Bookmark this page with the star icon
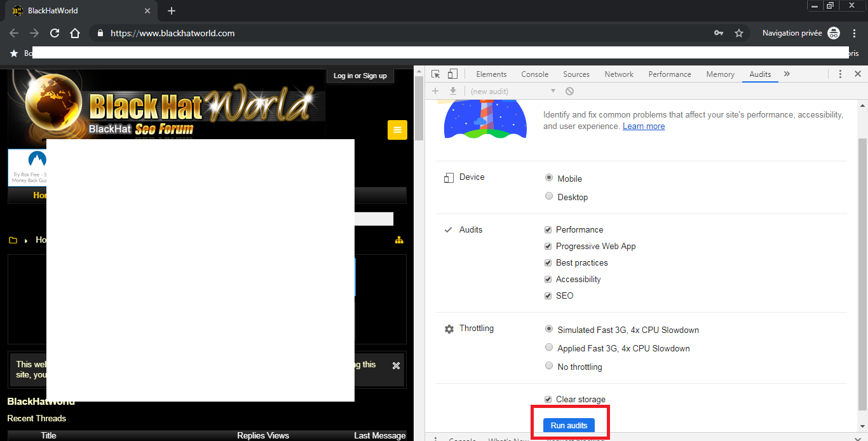 739,33
